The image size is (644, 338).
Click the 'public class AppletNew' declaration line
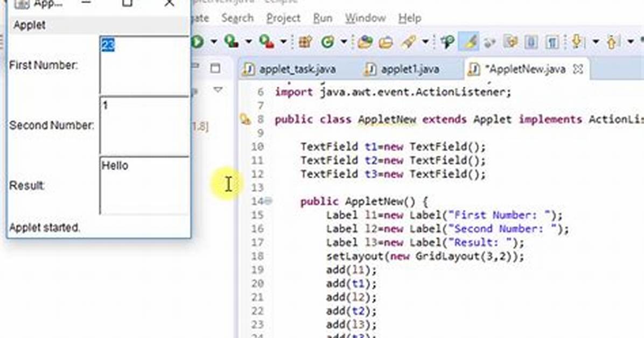pos(459,119)
